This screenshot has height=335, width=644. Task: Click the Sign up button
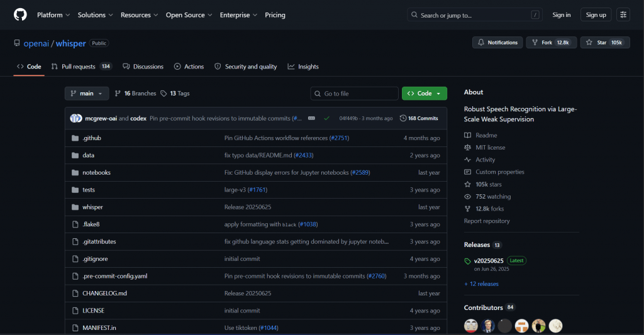(x=596, y=15)
